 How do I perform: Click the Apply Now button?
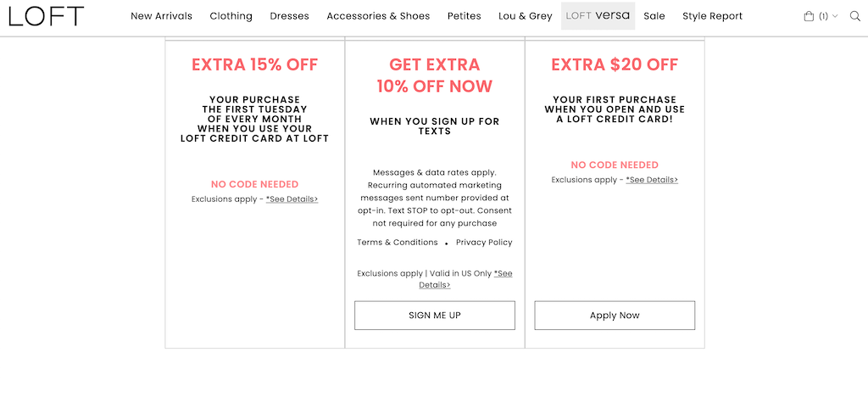[615, 315]
